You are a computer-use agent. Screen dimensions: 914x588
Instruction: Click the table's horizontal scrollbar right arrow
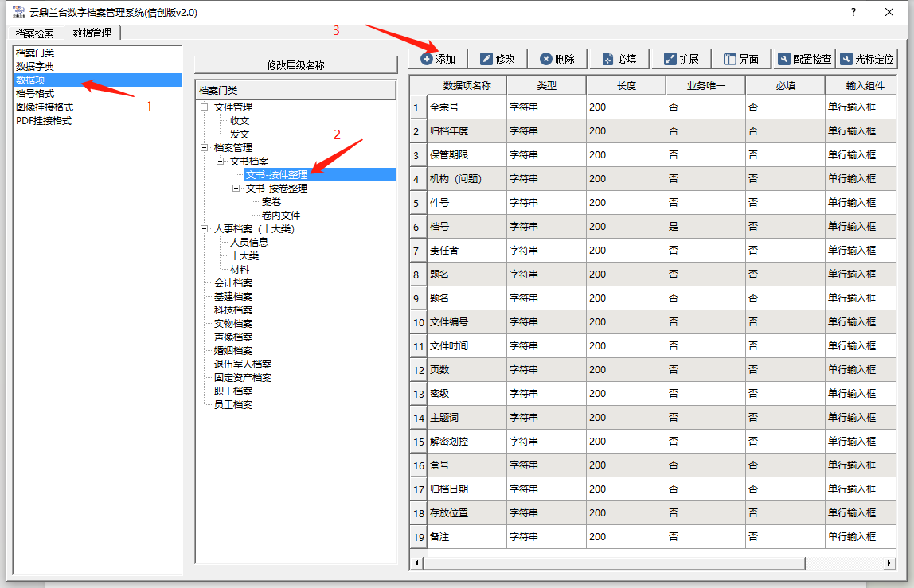(x=889, y=563)
